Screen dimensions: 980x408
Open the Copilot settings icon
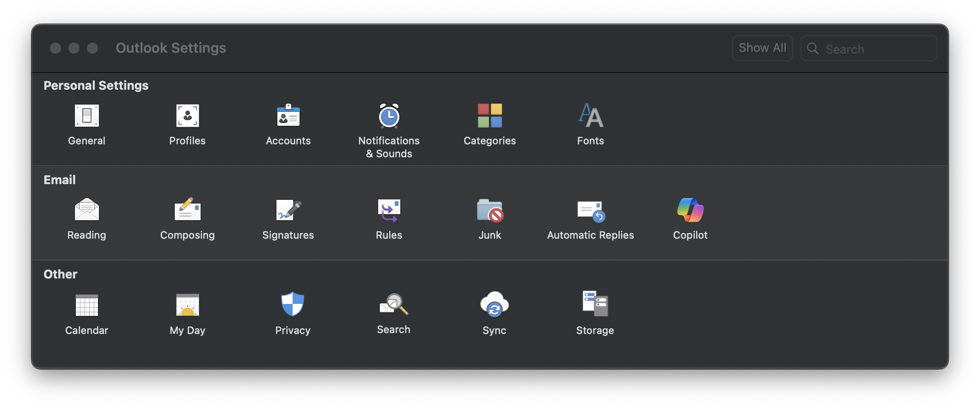(x=691, y=210)
